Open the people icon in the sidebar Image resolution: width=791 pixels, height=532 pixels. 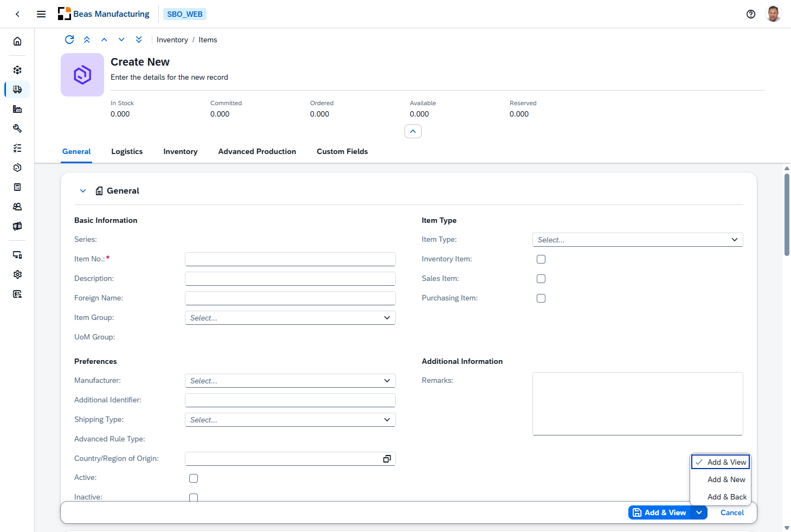[17, 207]
